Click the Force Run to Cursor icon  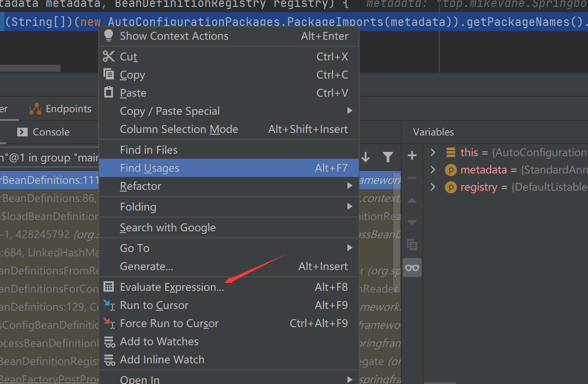(109, 323)
